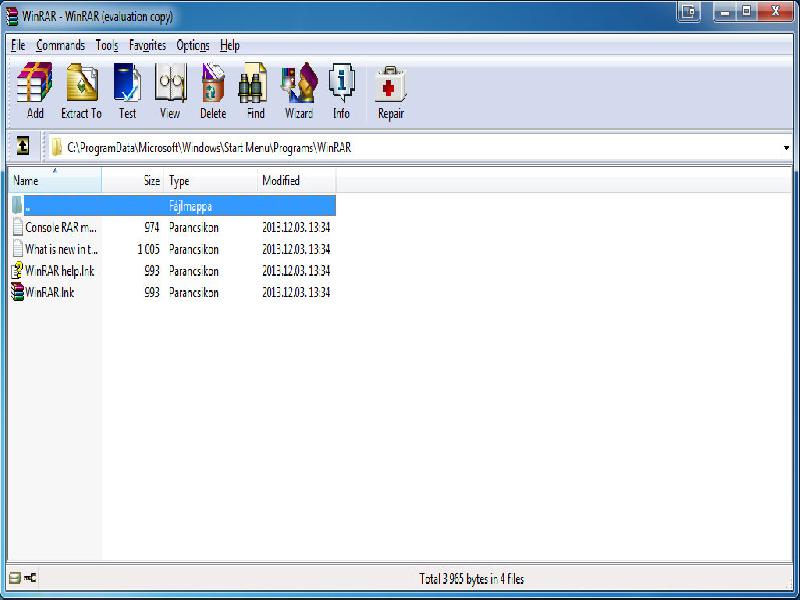The image size is (800, 600).
Task: Click the folder icon in address bar
Action: pos(57,148)
